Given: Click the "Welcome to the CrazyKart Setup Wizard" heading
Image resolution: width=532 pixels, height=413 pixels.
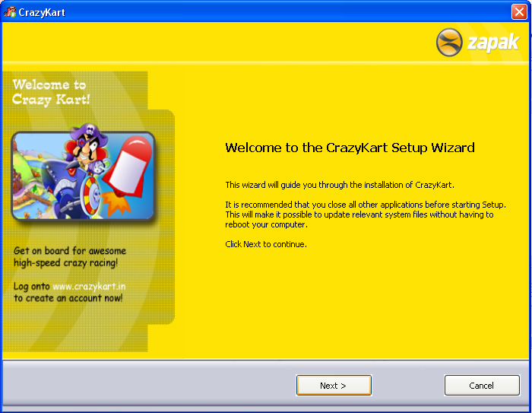Looking at the screenshot, I should (350, 148).
